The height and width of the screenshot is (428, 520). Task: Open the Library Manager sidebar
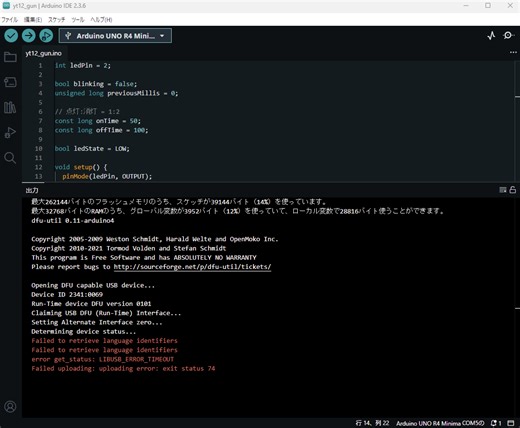coord(10,107)
